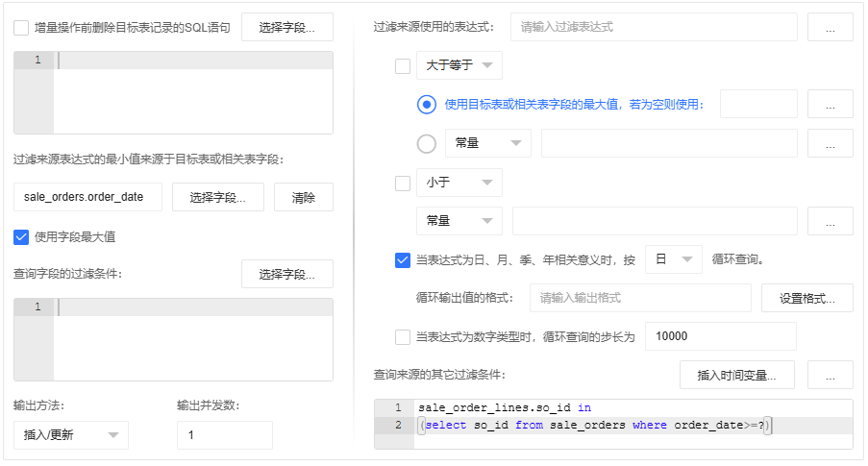Open the 输出方法 插入/更新 dropdown

coord(71,435)
